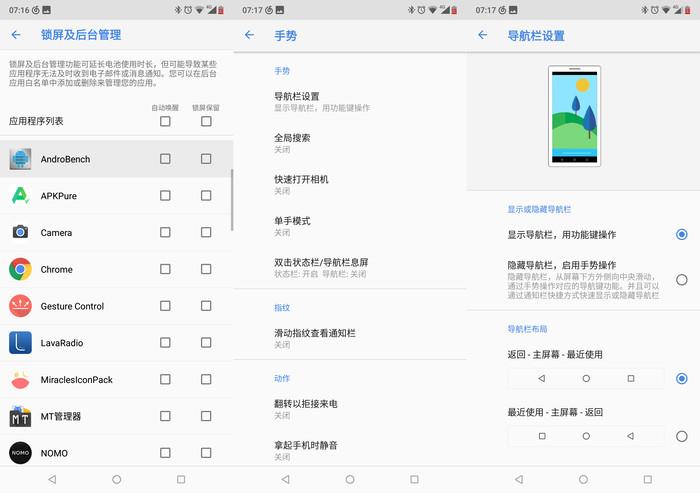Tap the Gesture Control app icon
This screenshot has height=493, width=700.
coord(20,306)
